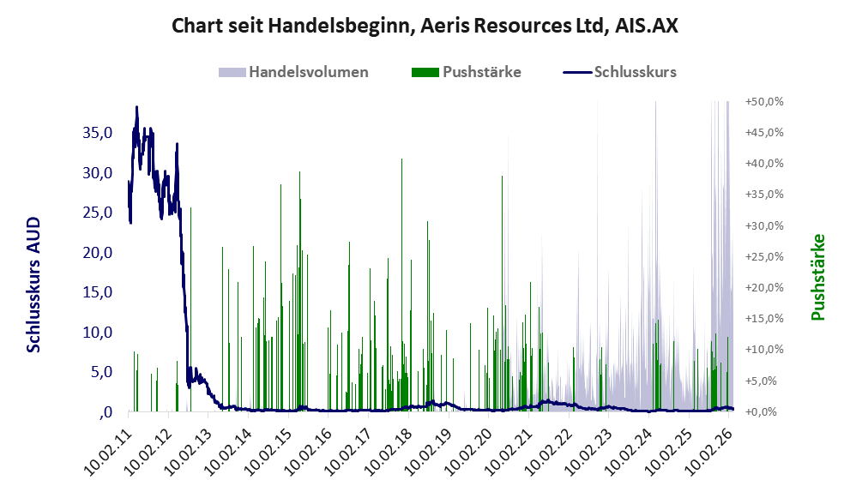Viewport: 850px width, 504px height.
Task: Select the chart title mentioning Aeris Resources Ltd
Action: click(425, 26)
